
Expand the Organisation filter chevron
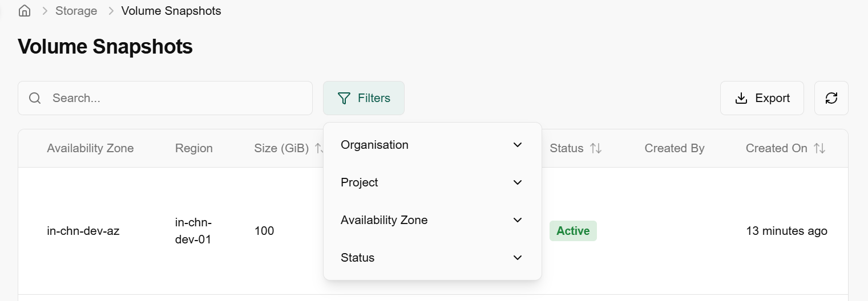coord(518,145)
